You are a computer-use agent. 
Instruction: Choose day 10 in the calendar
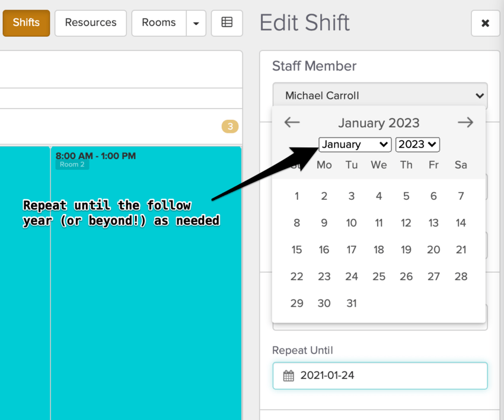coord(352,222)
